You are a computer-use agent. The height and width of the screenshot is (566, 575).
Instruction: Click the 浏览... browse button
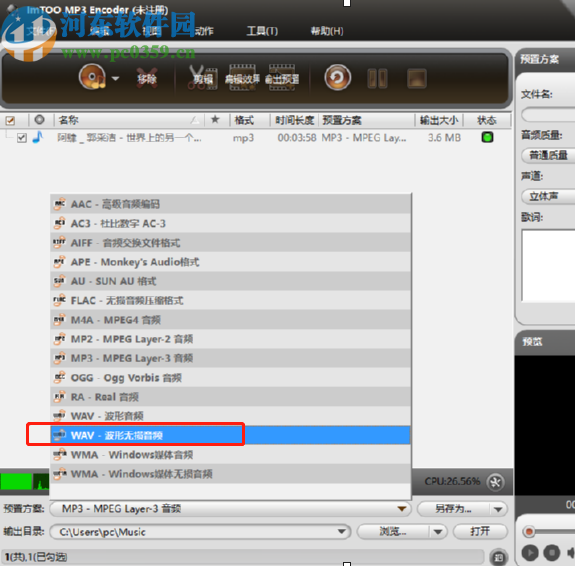[393, 531]
